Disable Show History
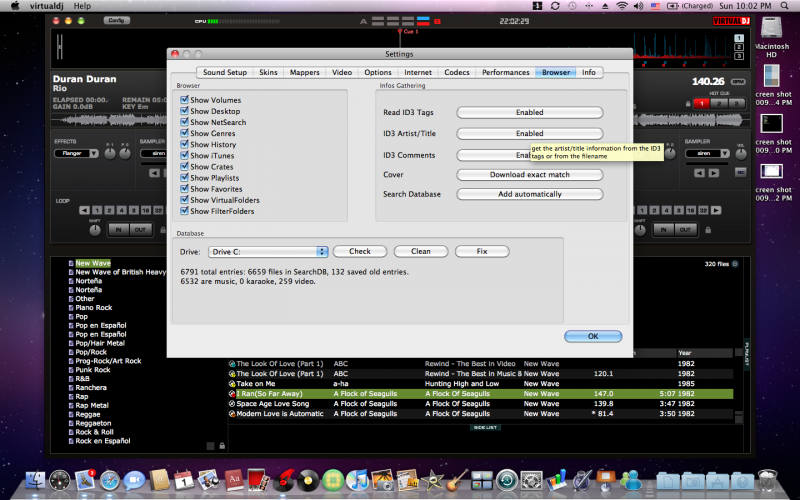 pos(184,144)
